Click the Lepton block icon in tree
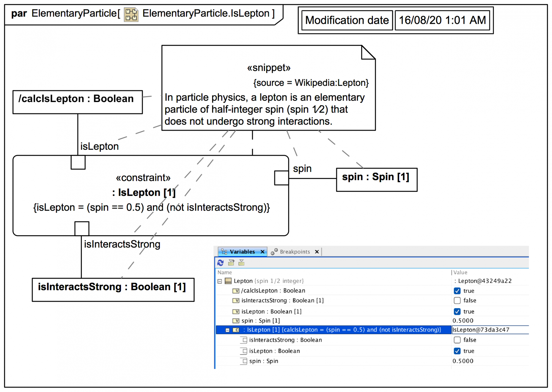This screenshot has height=392, width=552. coord(228,281)
